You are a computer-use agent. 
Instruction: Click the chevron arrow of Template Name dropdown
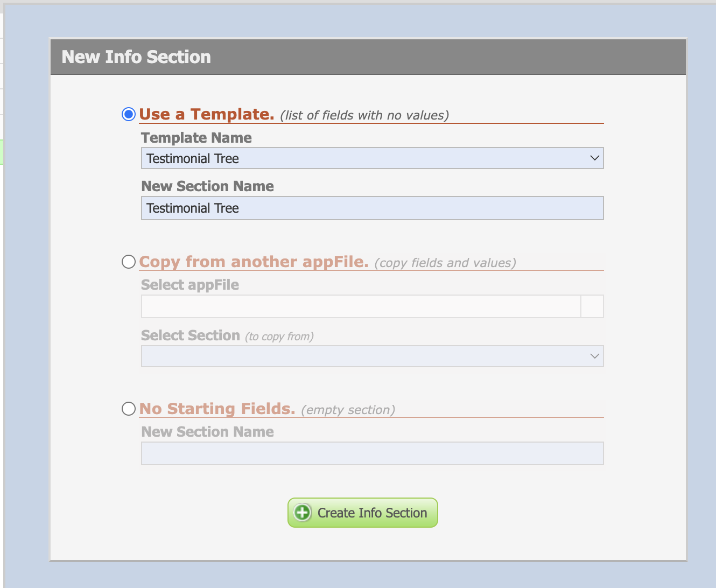(594, 158)
